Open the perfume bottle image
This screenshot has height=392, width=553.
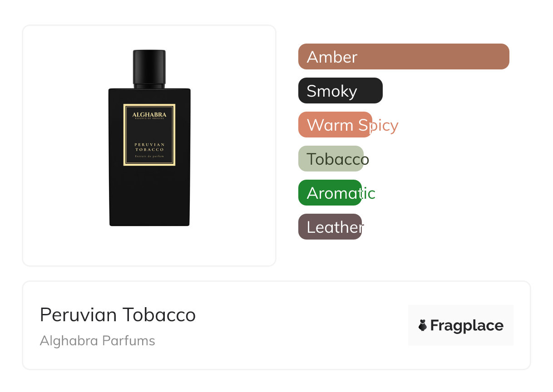click(149, 138)
